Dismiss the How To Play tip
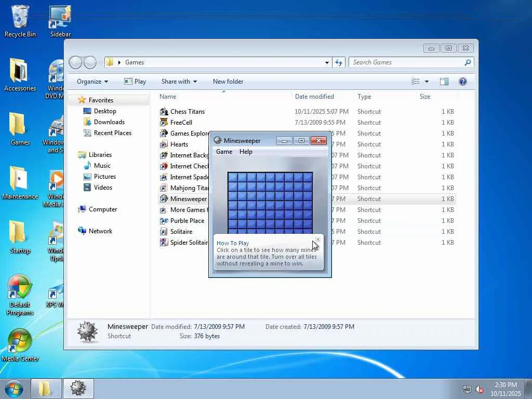Screen dimensions: 532x399 pyautogui.click(x=318, y=240)
